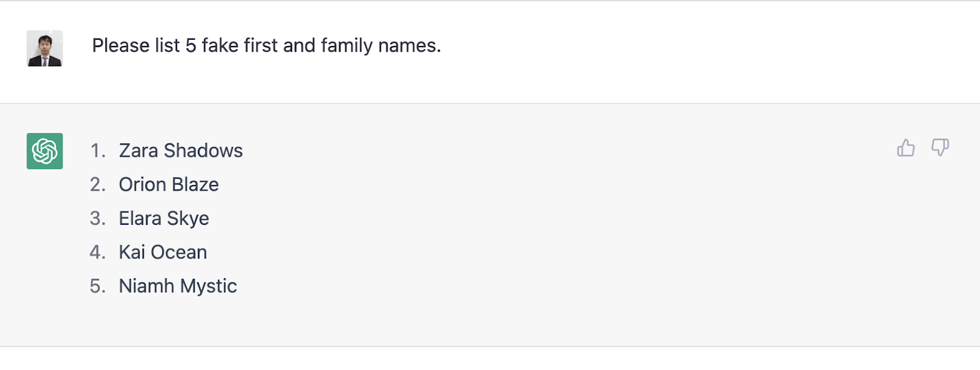
Task: Select the name Orion Blaze
Action: [168, 184]
